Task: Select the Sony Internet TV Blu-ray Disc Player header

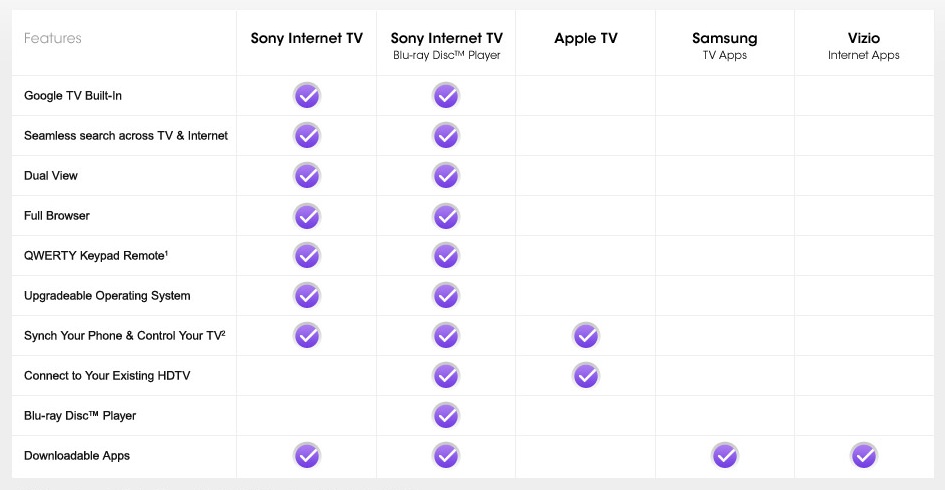Action: click(x=447, y=46)
